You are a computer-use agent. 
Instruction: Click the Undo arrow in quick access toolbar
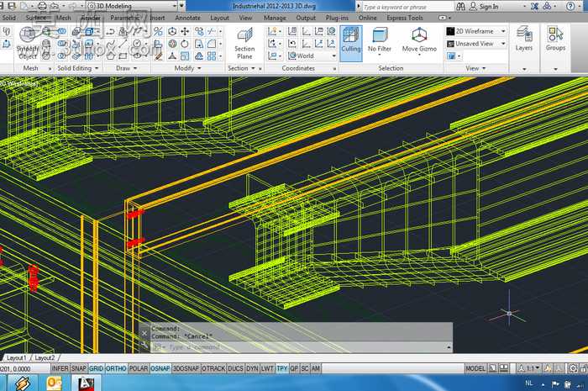click(55, 6)
